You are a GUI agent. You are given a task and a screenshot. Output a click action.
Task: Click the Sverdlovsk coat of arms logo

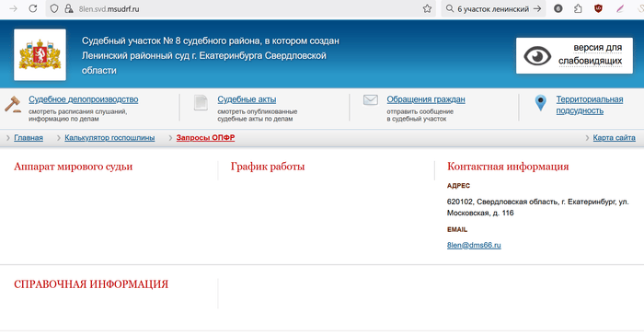pyautogui.click(x=40, y=54)
